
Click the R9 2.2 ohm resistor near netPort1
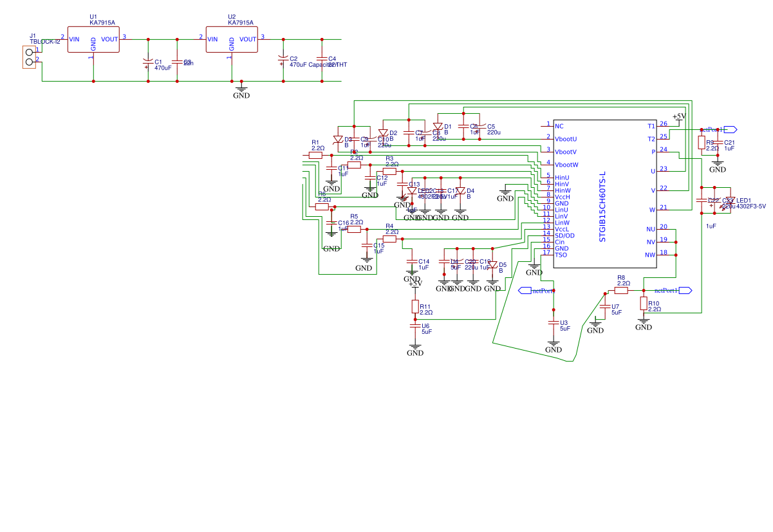coord(700,142)
